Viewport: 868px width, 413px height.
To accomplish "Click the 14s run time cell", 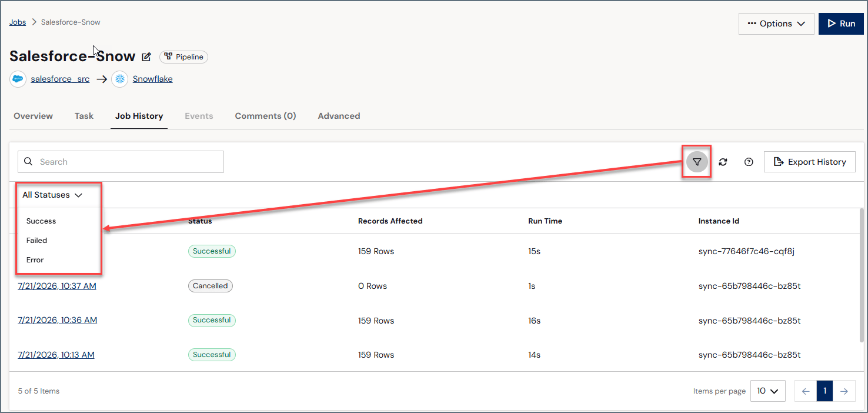I will (x=534, y=355).
